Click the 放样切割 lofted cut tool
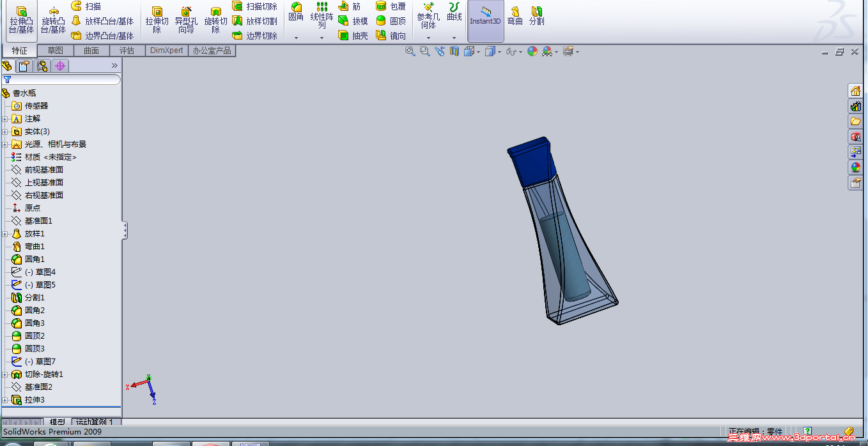The width and height of the screenshot is (868, 446). pos(254,21)
